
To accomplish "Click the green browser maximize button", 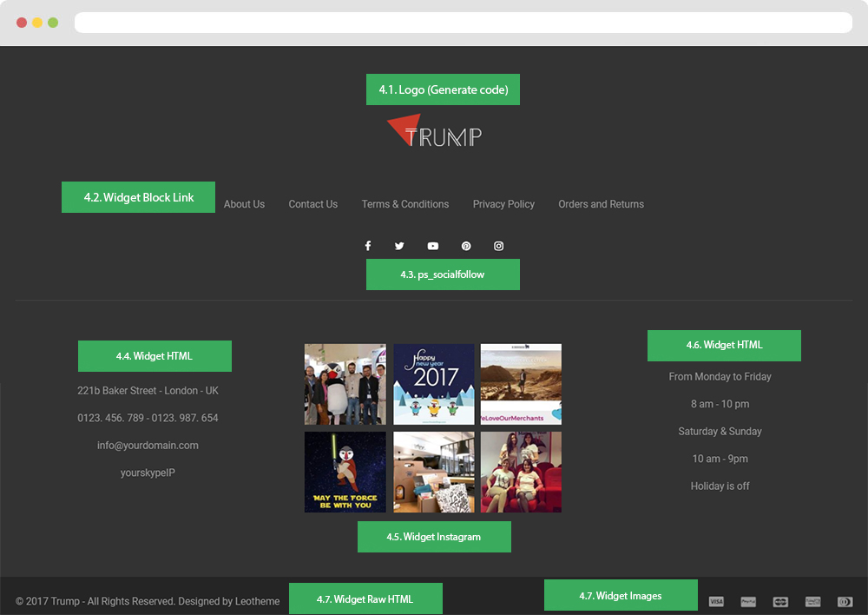I will click(x=53, y=23).
